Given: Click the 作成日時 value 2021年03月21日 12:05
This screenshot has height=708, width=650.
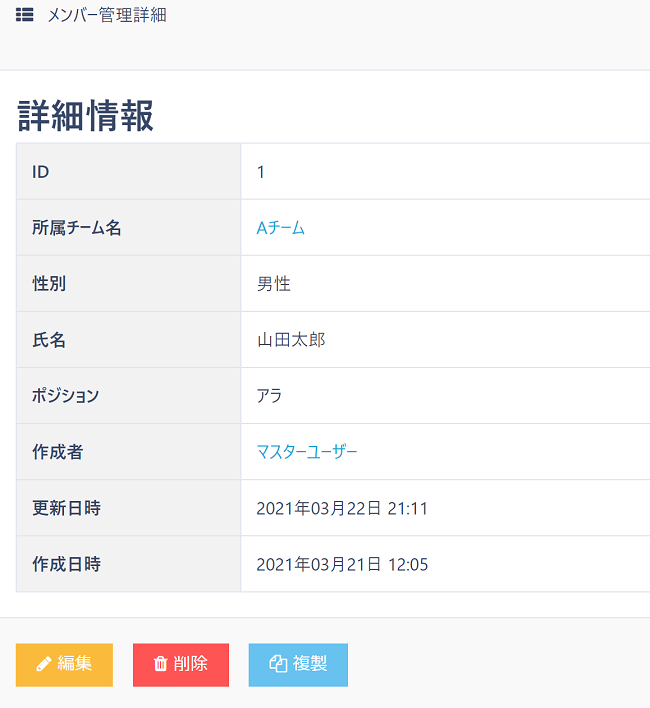Looking at the screenshot, I should coord(342,564).
